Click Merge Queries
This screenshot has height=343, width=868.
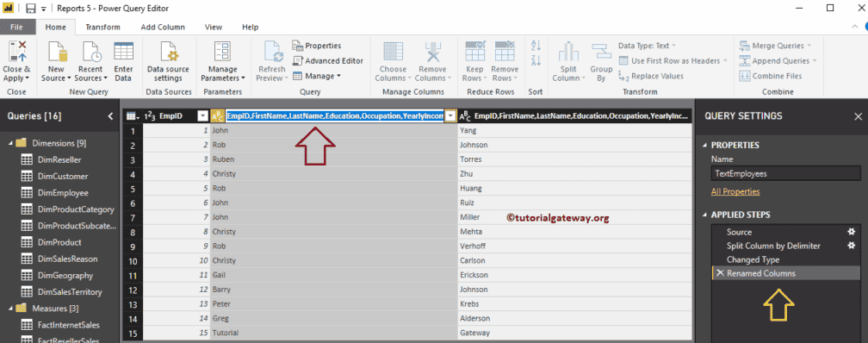(x=774, y=46)
